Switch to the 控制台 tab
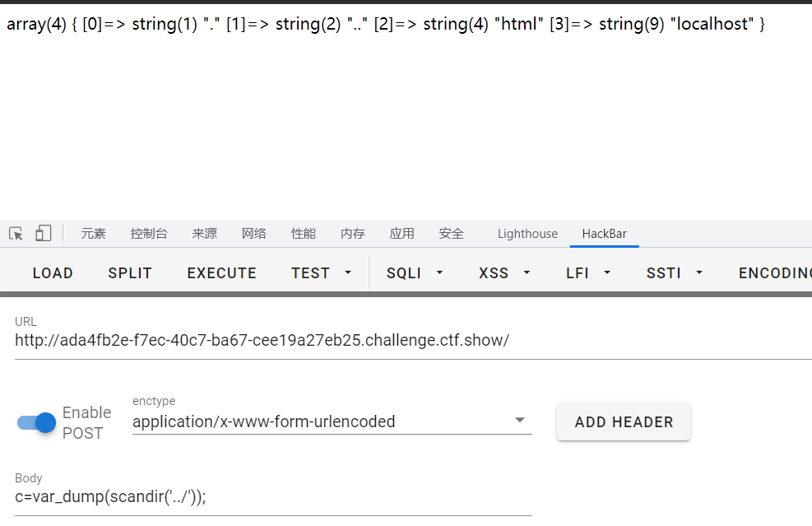This screenshot has height=526, width=812. point(149,234)
